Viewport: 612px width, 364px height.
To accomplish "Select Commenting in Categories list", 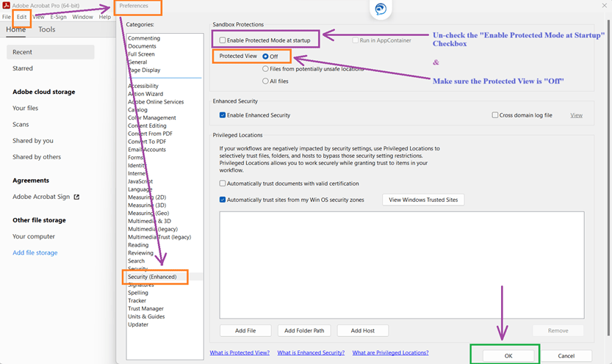I will (x=144, y=38).
